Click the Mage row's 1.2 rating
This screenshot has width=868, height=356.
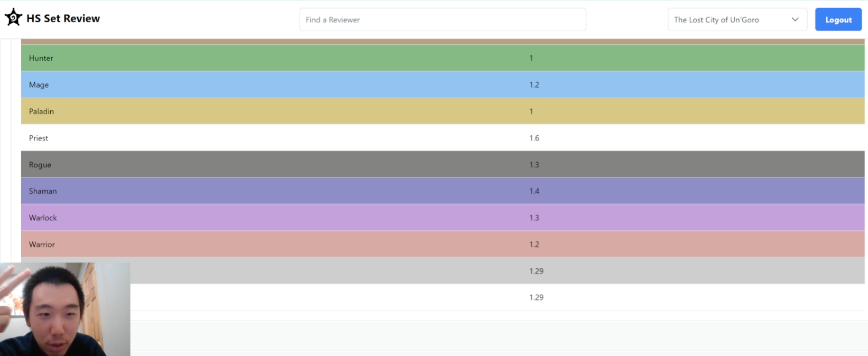pyautogui.click(x=534, y=85)
